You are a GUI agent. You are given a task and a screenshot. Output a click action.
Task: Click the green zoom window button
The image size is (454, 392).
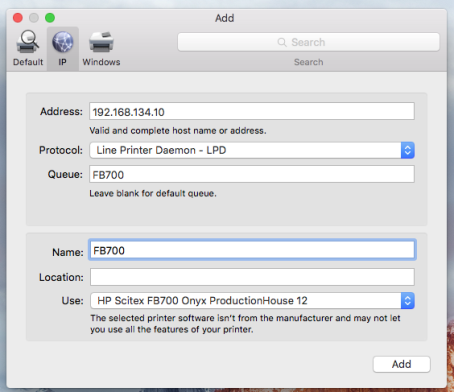(x=50, y=18)
